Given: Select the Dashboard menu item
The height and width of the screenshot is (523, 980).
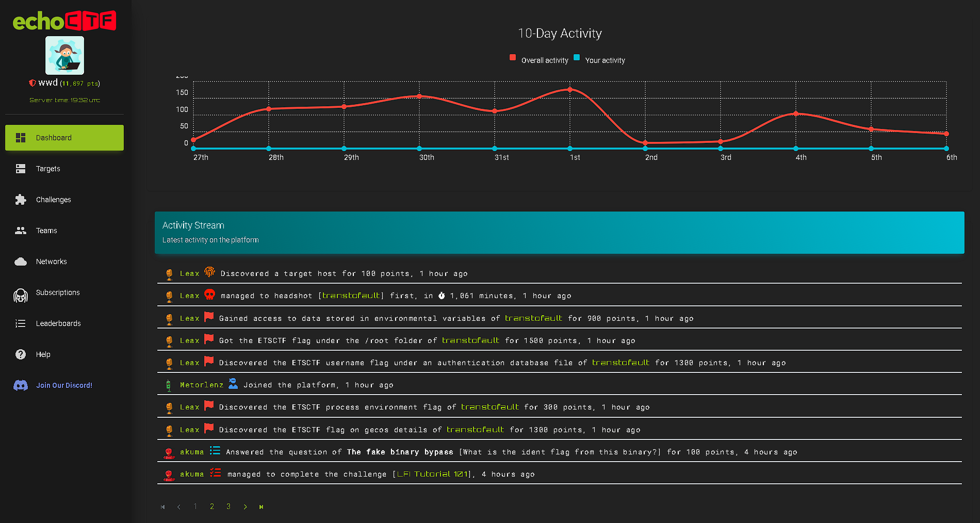Looking at the screenshot, I should tap(64, 138).
